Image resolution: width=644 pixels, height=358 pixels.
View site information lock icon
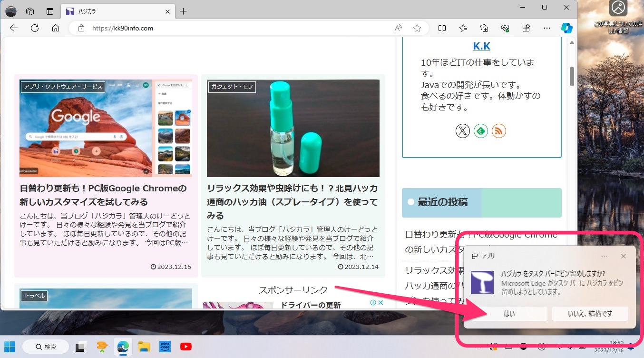coord(81,28)
